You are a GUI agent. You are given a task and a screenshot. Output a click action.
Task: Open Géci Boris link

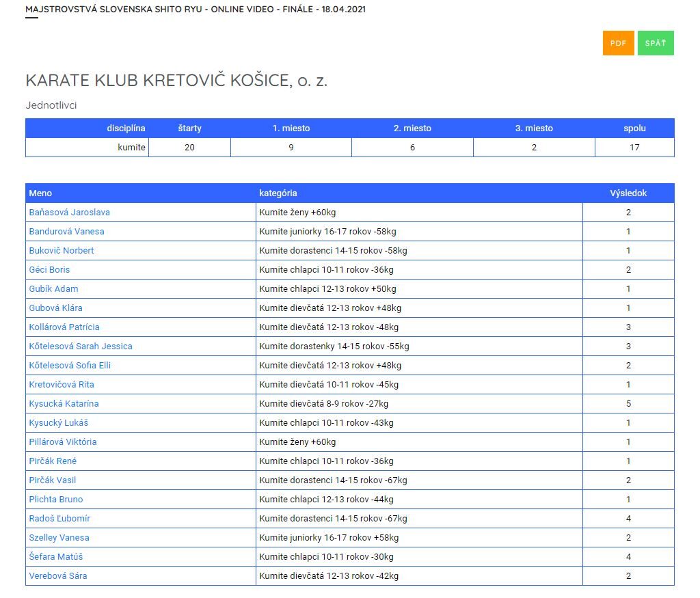tap(49, 270)
